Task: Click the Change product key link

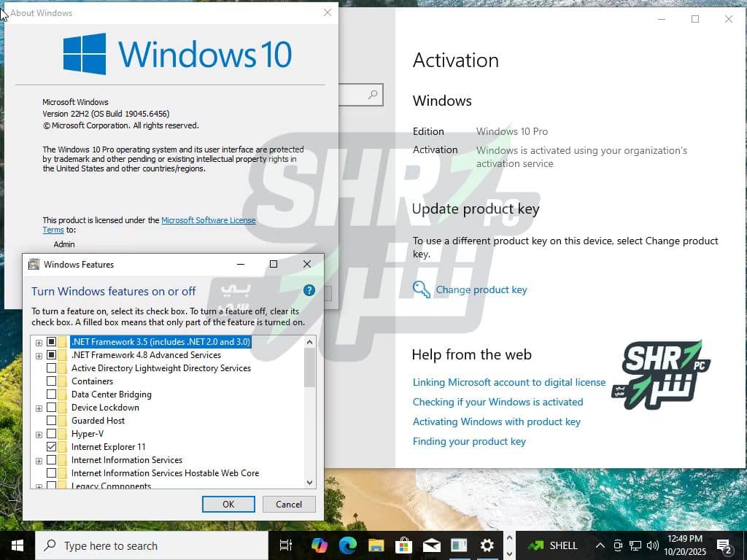Action: (x=481, y=289)
